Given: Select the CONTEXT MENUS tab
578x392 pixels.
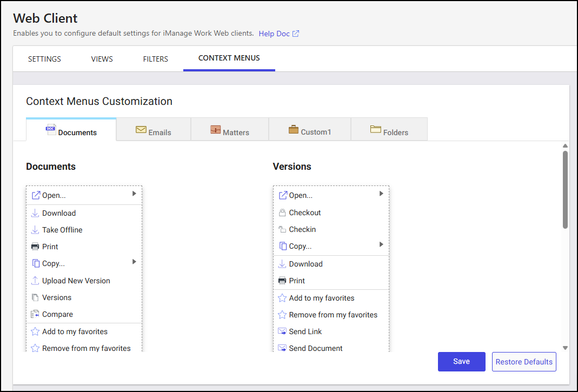Looking at the screenshot, I should pos(229,58).
